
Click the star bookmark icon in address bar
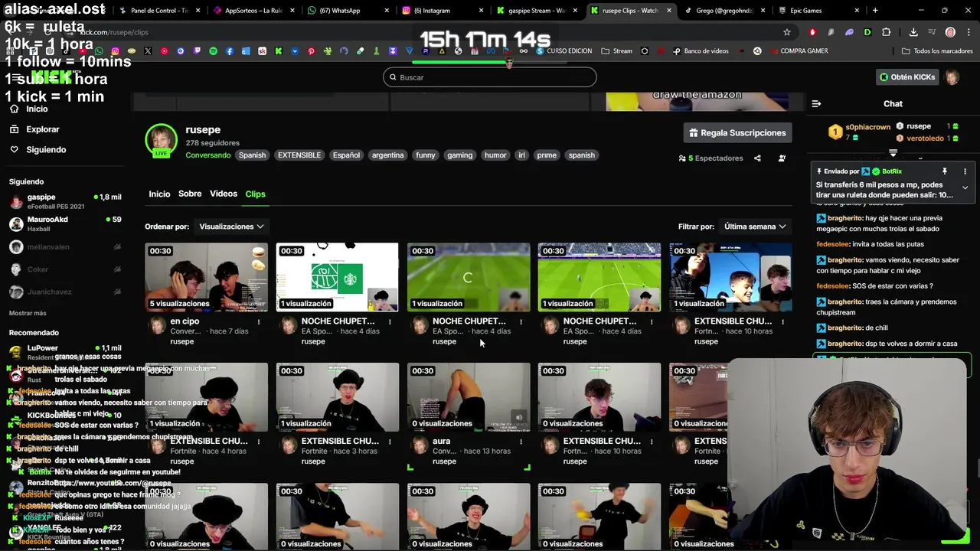pos(786,32)
